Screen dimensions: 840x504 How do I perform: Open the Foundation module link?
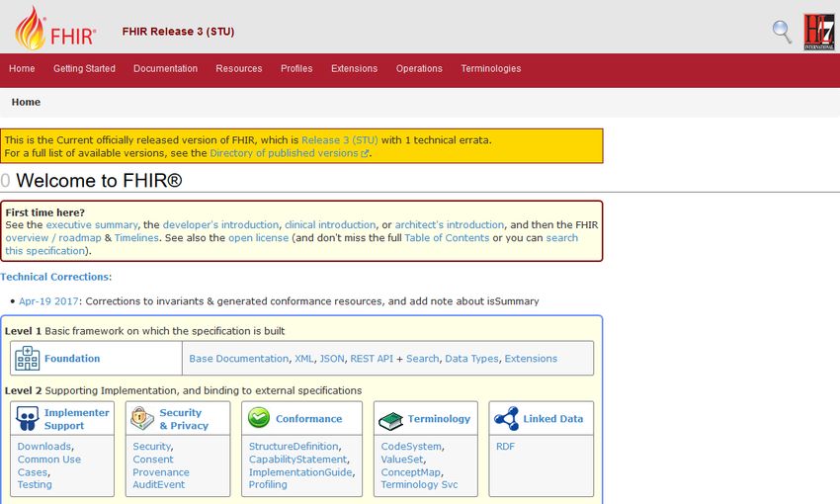[72, 359]
